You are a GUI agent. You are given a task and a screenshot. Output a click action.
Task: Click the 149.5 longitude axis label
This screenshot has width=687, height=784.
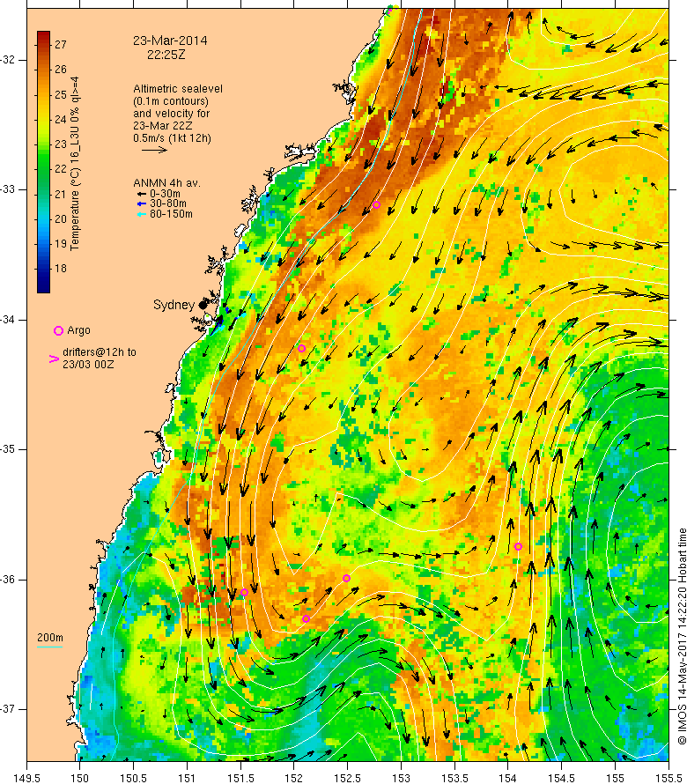(x=26, y=778)
